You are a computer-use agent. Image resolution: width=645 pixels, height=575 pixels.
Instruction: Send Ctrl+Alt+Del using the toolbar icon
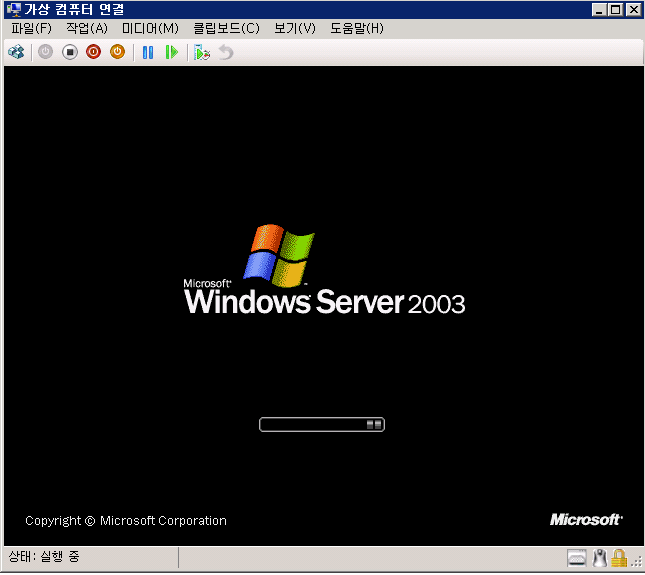(16, 52)
